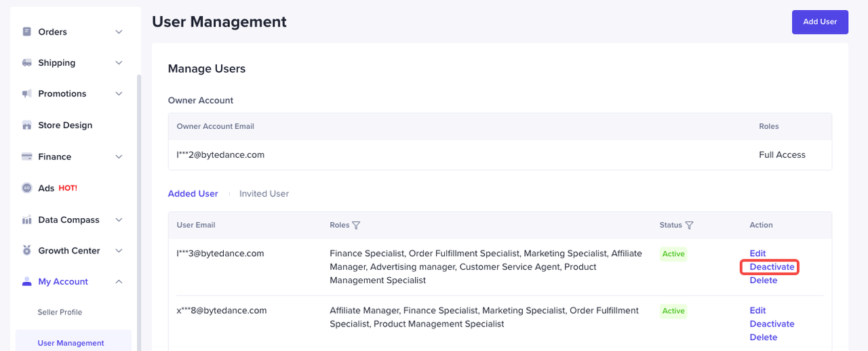Expand the Shipping menu chevron

pos(119,63)
